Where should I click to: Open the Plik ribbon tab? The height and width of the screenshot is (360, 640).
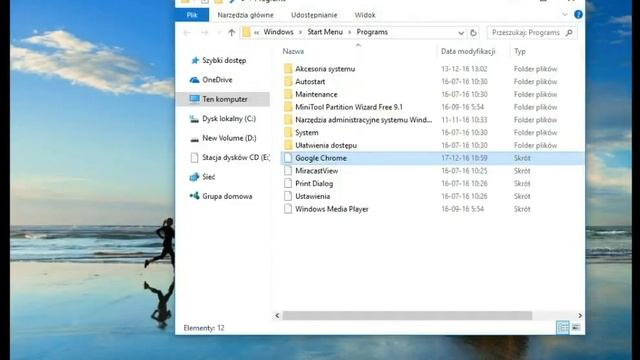pyautogui.click(x=192, y=15)
